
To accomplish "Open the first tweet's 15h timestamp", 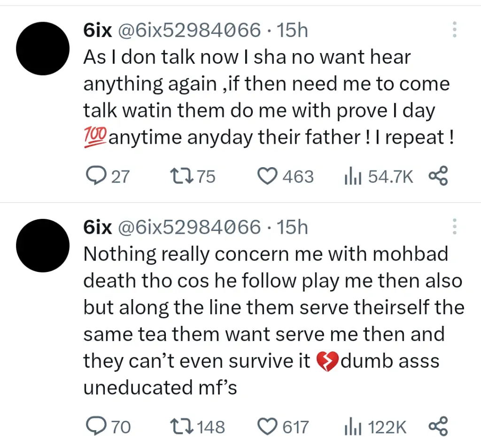I will (x=292, y=31).
